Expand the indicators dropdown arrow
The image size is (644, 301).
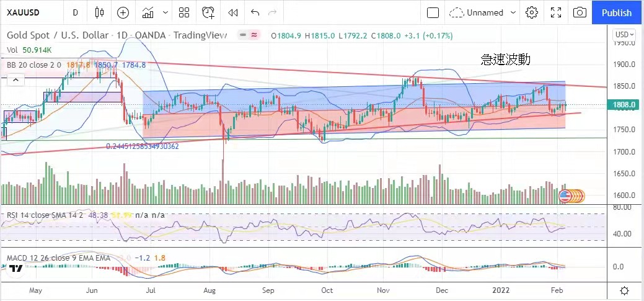click(x=165, y=12)
